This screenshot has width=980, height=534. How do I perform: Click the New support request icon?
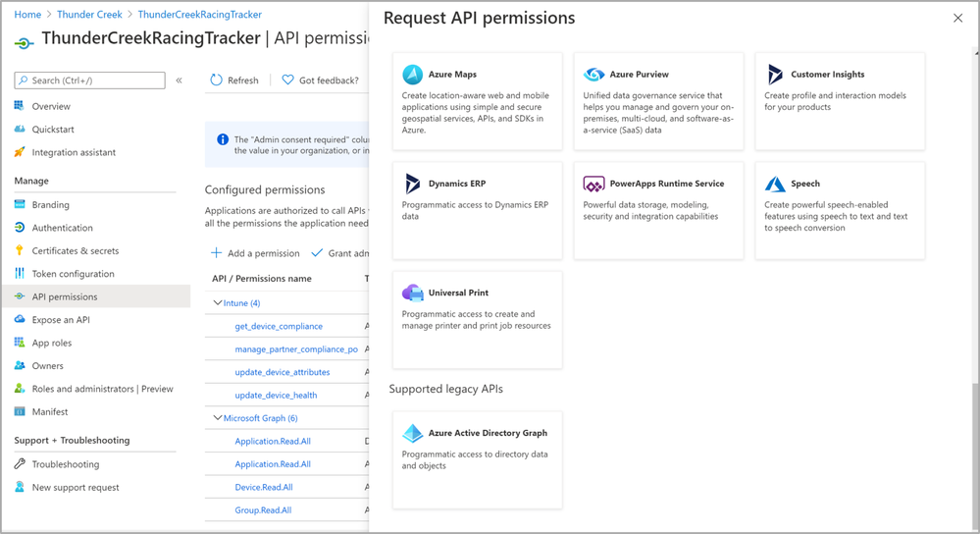[x=20, y=487]
